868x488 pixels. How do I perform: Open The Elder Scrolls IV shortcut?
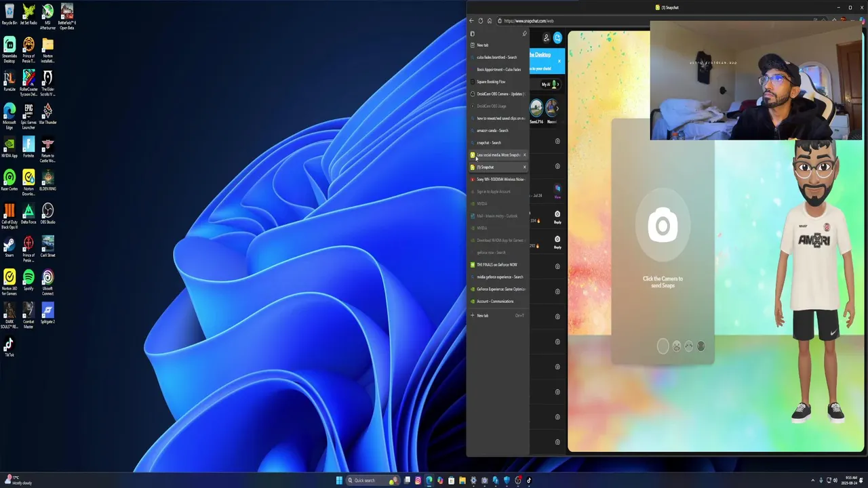coord(47,83)
